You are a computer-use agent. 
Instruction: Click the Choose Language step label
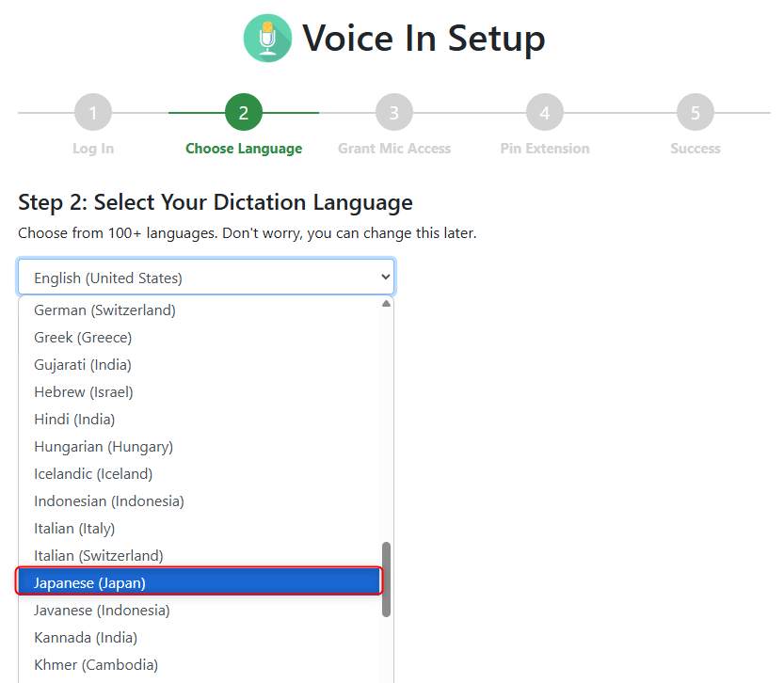pyautogui.click(x=244, y=149)
